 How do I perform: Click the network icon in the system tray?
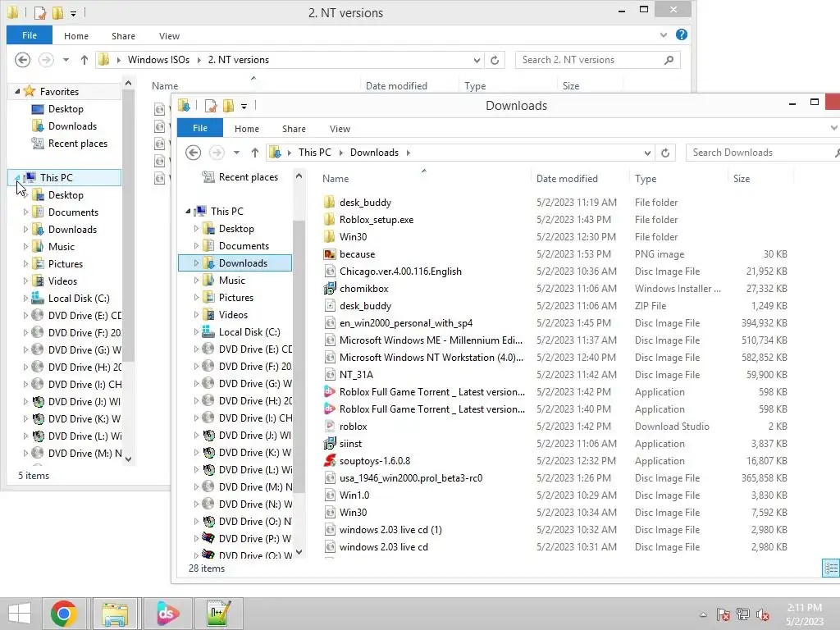[x=743, y=614]
